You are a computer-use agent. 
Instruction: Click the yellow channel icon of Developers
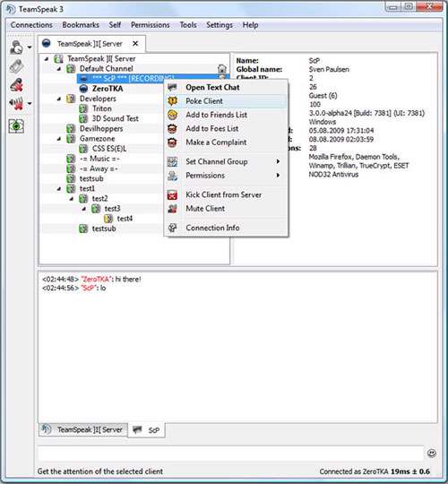[72, 99]
